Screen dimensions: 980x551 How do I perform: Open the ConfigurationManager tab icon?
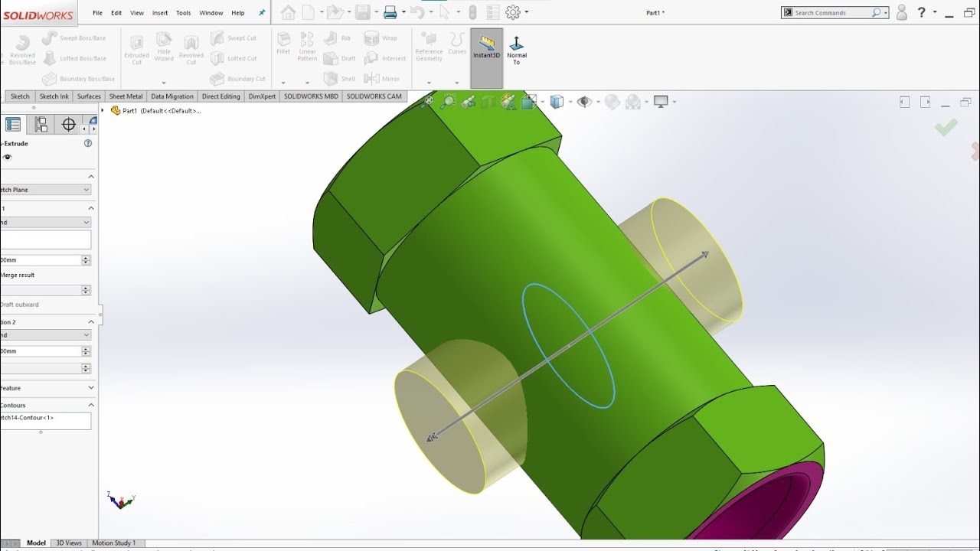tap(41, 125)
